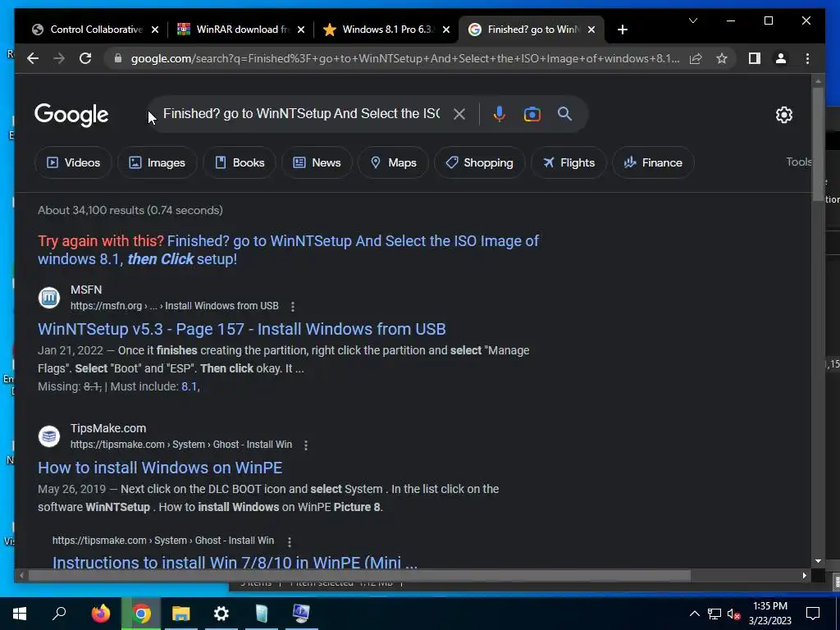Image resolution: width=840 pixels, height=630 pixels.
Task: Open Settings gear in taskbar
Action: pos(221,614)
